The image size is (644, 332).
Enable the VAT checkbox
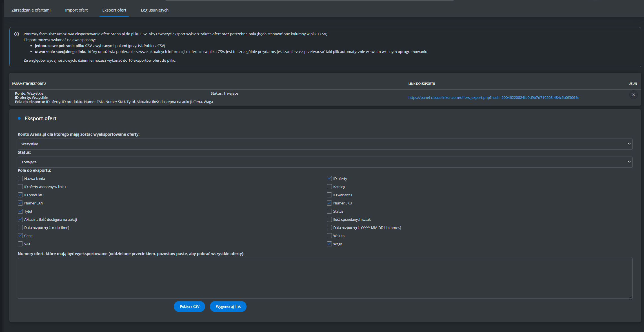(20, 244)
